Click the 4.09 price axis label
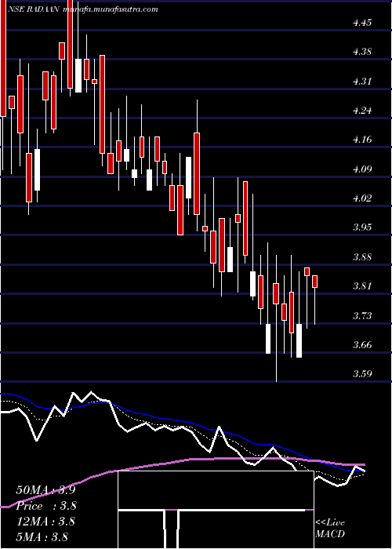This screenshot has height=549, width=392. pos(362,169)
